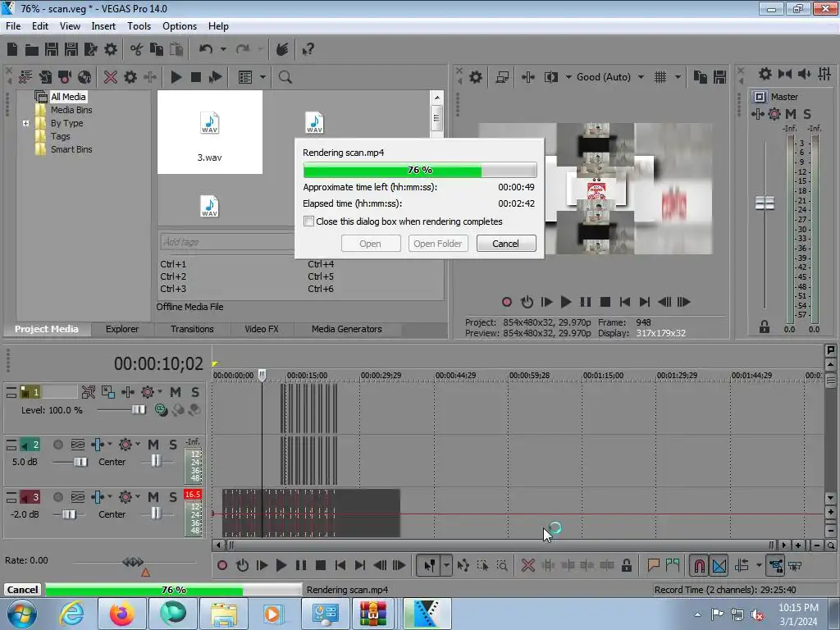The width and height of the screenshot is (840, 630).
Task: Mute audio track 2
Action: click(x=153, y=445)
